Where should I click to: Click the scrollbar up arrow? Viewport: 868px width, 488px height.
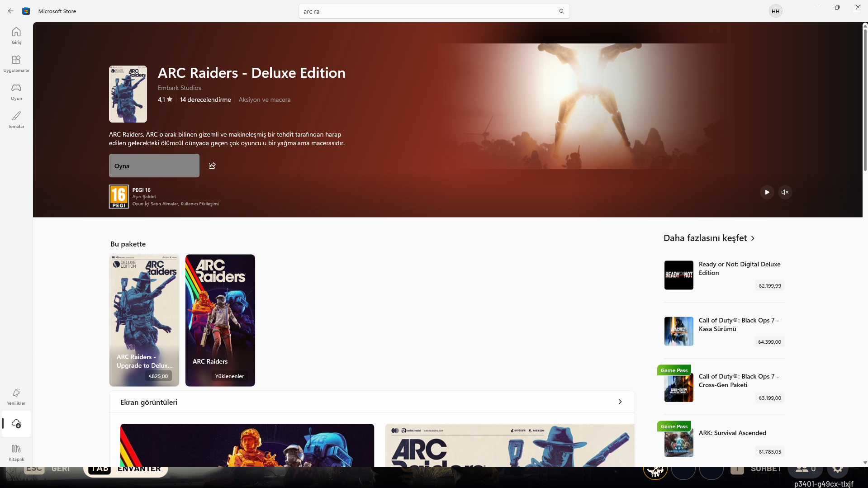pos(865,26)
